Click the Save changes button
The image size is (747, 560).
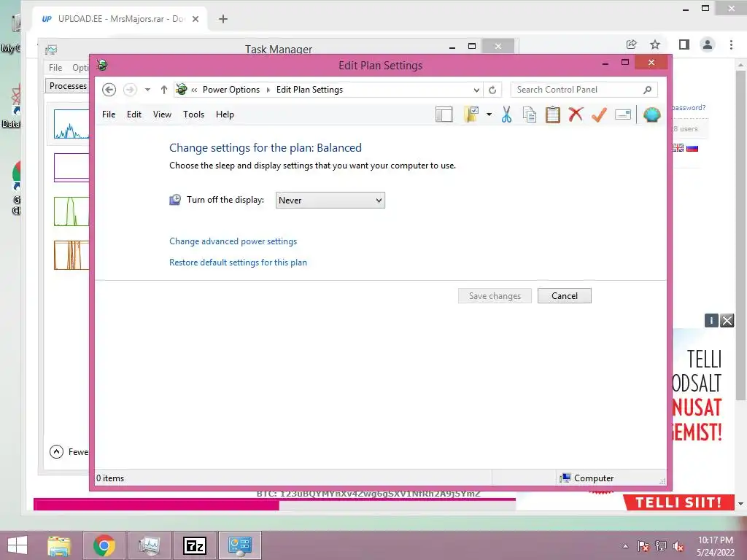point(495,296)
